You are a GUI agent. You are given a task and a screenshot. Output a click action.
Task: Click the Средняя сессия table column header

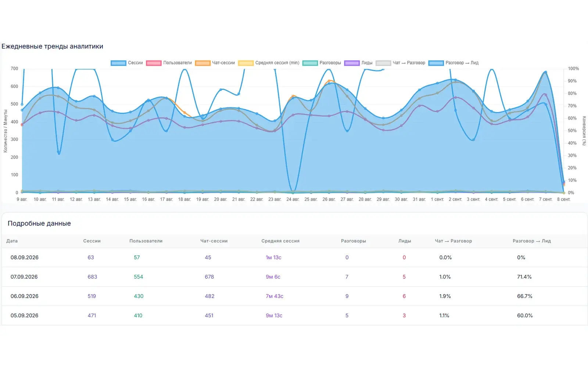(280, 241)
